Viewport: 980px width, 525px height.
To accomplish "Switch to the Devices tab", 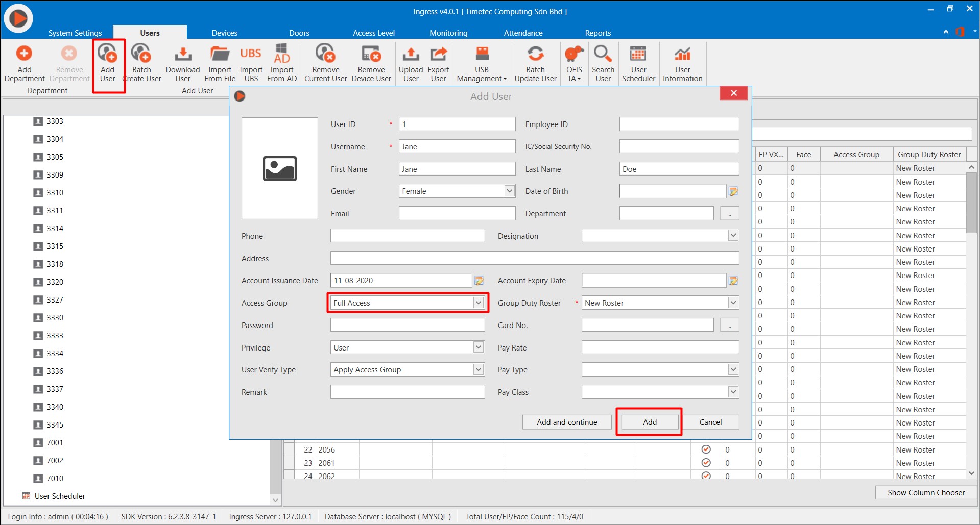I will click(x=224, y=33).
